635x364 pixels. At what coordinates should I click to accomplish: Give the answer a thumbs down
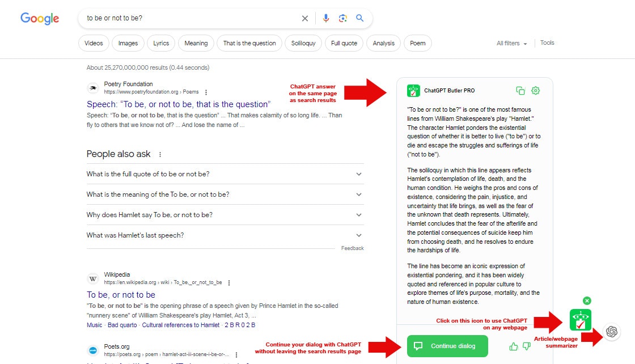526,346
